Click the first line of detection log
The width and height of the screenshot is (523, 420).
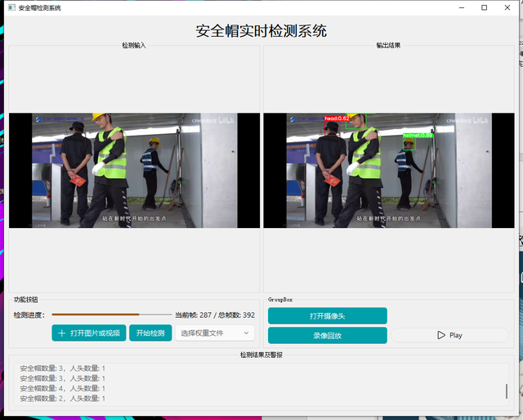pos(62,369)
